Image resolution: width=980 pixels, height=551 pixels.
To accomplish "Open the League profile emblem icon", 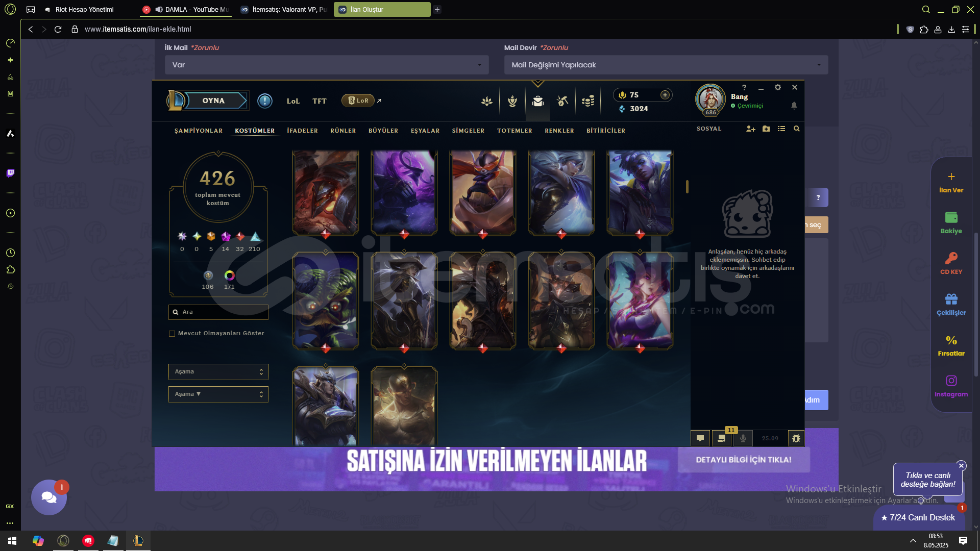I will pyautogui.click(x=512, y=101).
